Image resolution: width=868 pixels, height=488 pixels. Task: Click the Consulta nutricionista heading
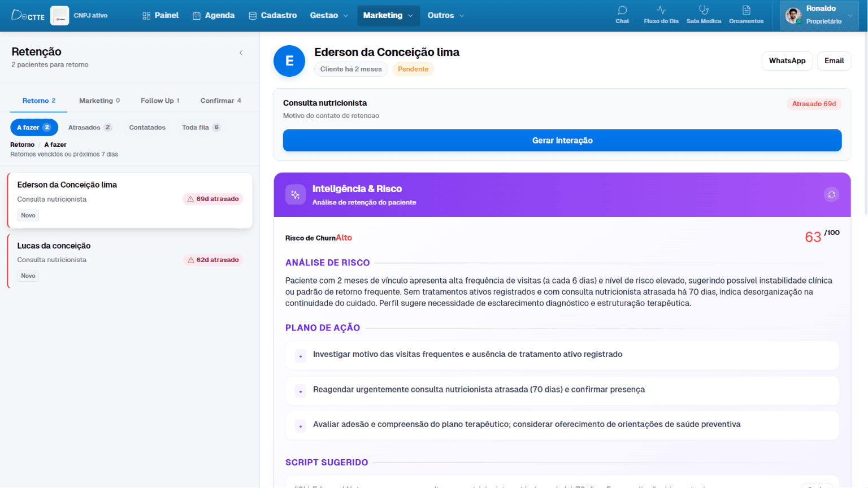click(325, 103)
